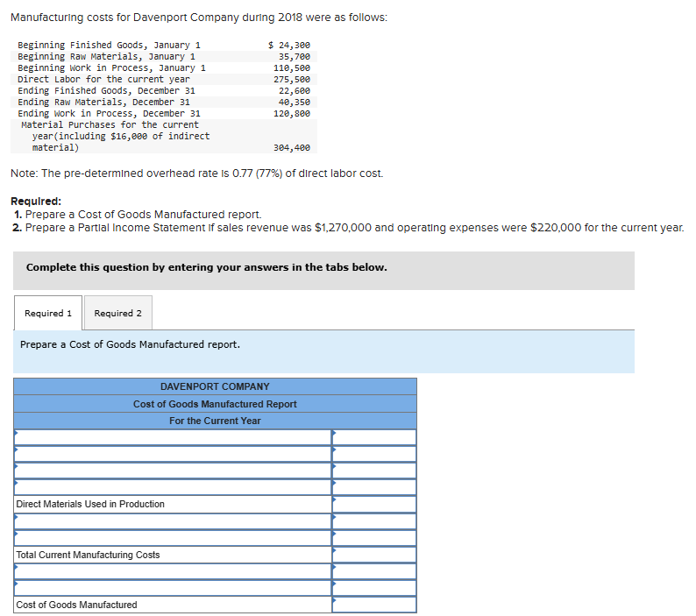Click the 'Required:' heading
Viewport: 696px width, 616px height.
pyautogui.click(x=36, y=201)
